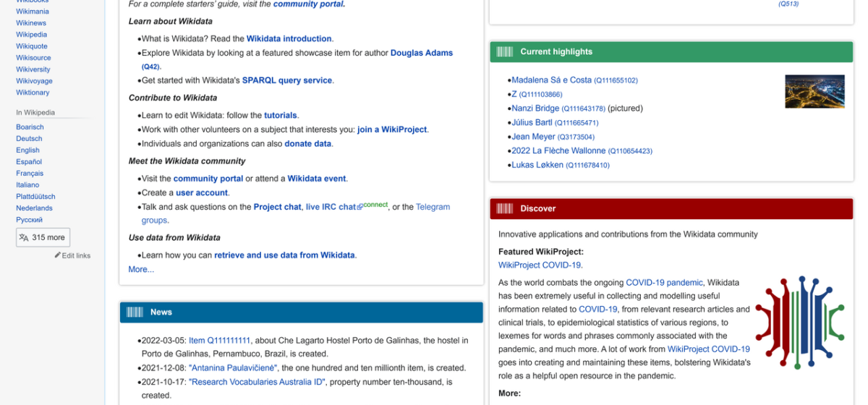Select Boarisch language link

30,127
